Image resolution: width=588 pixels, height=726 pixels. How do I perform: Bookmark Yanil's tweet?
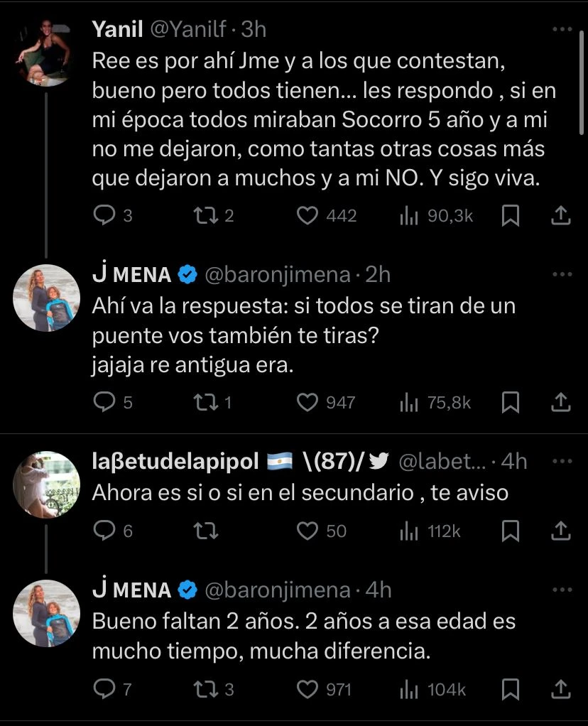(510, 216)
